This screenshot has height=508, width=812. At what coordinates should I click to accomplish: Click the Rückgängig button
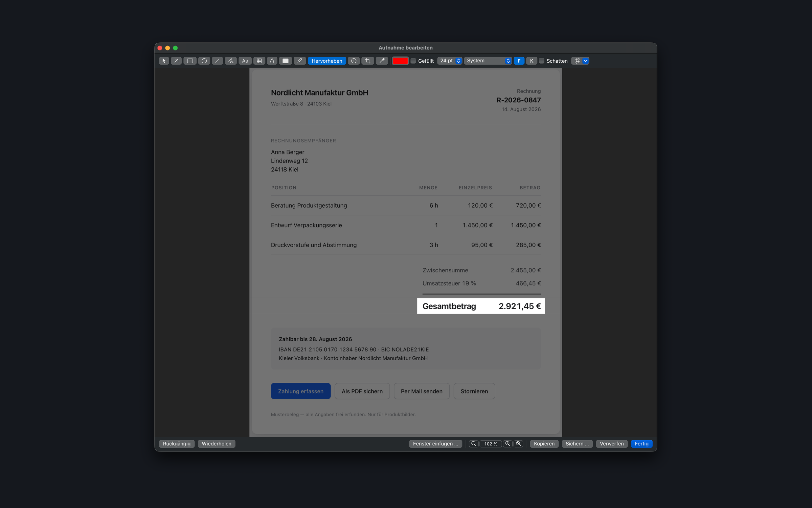tap(177, 444)
